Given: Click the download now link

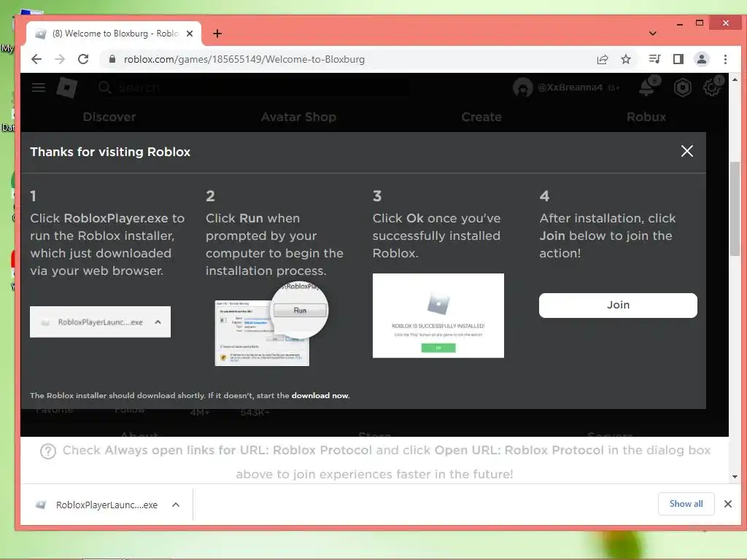Looking at the screenshot, I should coord(320,395).
